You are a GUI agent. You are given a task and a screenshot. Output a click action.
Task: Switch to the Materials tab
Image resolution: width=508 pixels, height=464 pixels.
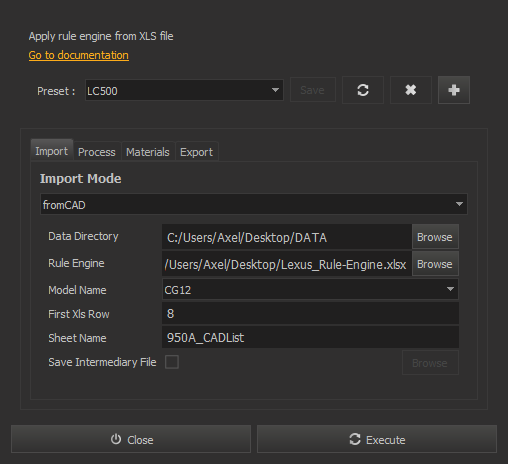click(x=148, y=152)
